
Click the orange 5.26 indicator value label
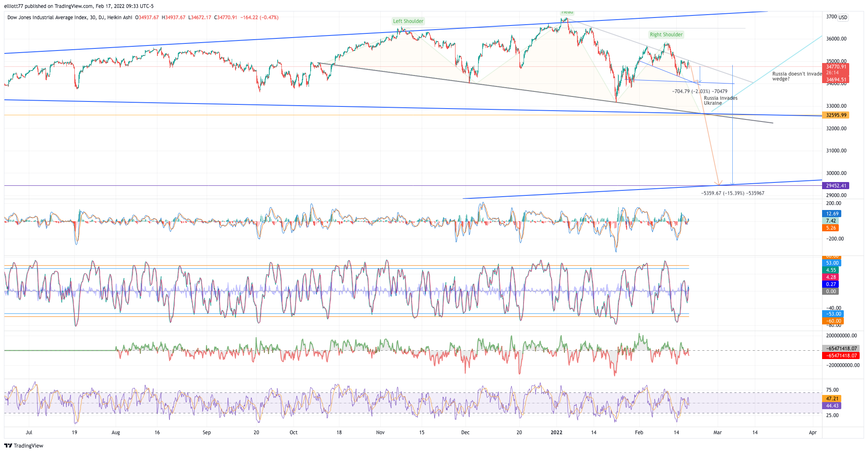point(830,228)
